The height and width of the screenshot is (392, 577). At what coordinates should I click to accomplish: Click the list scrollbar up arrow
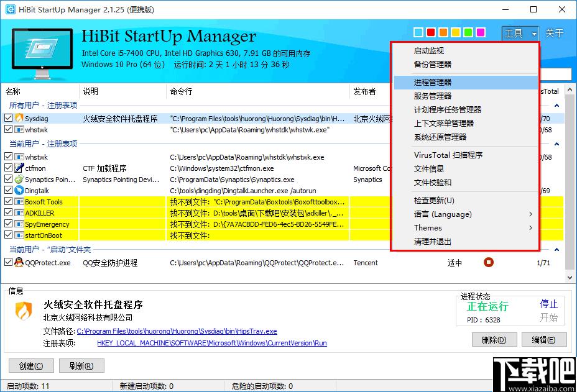570,89
